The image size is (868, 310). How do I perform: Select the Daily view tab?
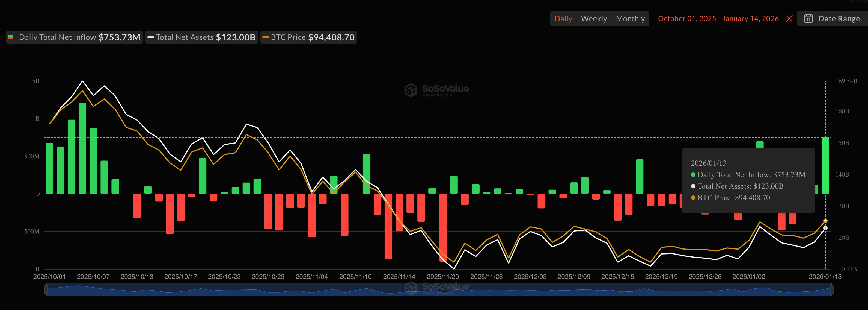pyautogui.click(x=563, y=19)
